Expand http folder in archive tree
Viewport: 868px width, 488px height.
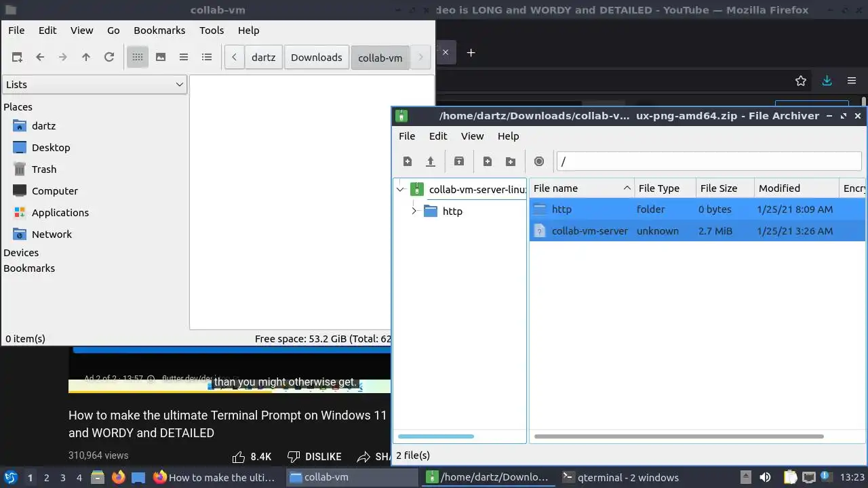(x=414, y=211)
